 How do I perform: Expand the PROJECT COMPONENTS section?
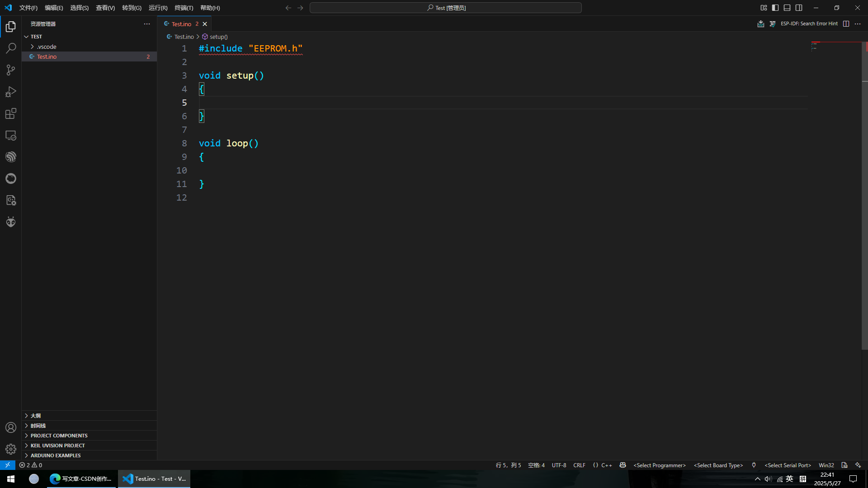(59, 436)
